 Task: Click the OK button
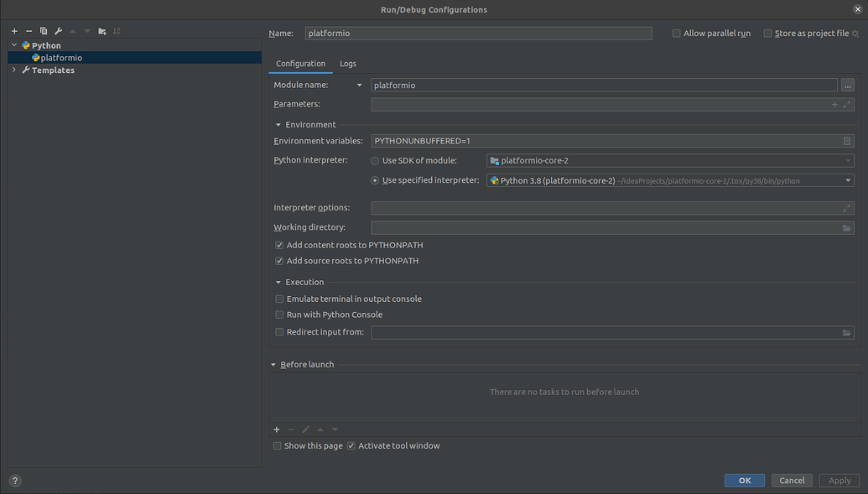point(745,480)
